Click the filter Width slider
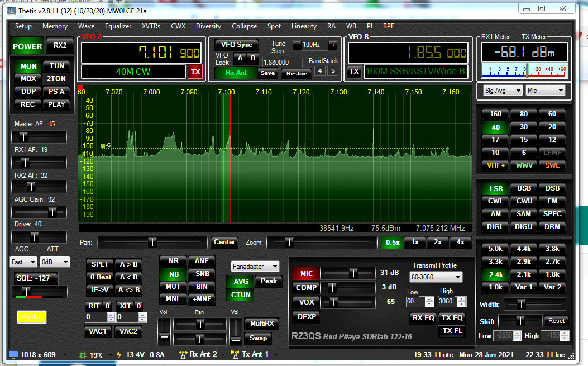The height and width of the screenshot is (366, 588). click(x=534, y=304)
